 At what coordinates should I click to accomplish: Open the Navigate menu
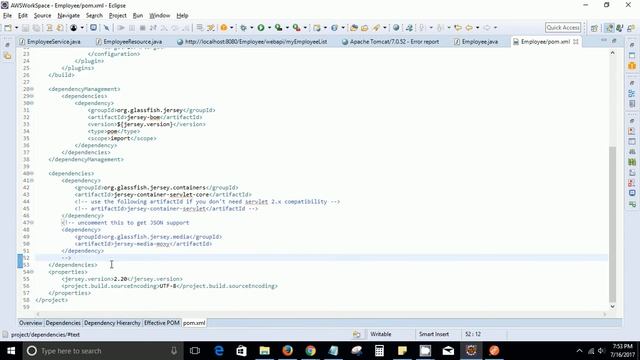click(69, 16)
